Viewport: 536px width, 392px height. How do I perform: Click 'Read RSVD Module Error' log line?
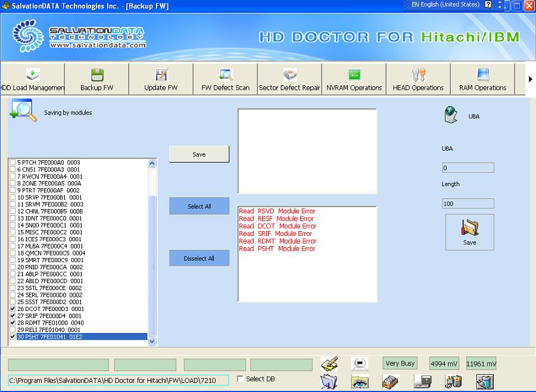(277, 211)
